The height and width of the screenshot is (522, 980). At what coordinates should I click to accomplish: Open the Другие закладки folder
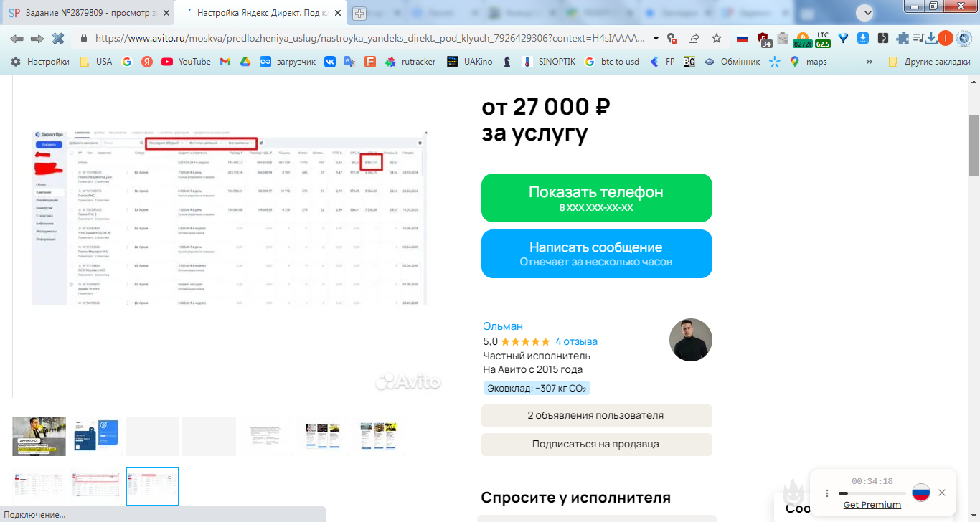pyautogui.click(x=929, y=62)
